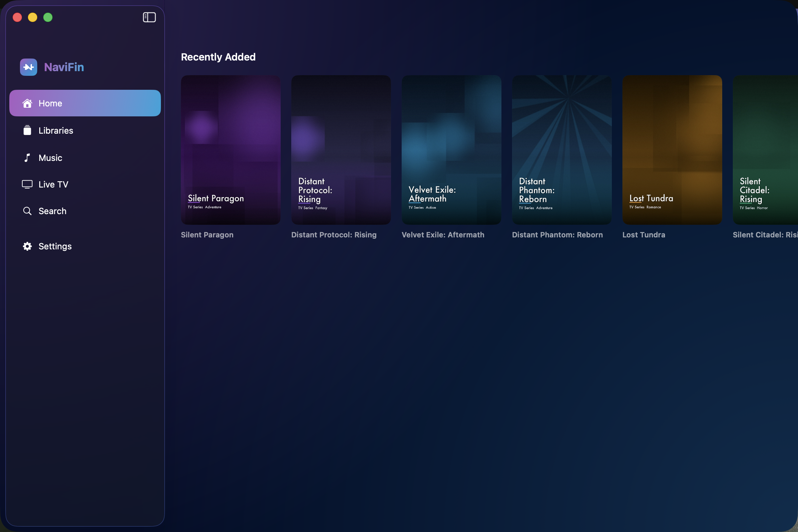Open the Lost Tundra poster
Image resolution: width=798 pixels, height=532 pixels.
pyautogui.click(x=672, y=150)
